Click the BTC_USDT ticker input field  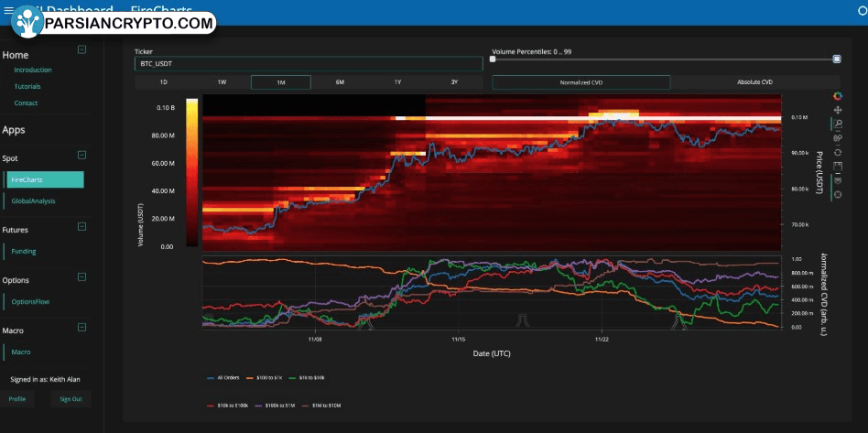tap(309, 64)
